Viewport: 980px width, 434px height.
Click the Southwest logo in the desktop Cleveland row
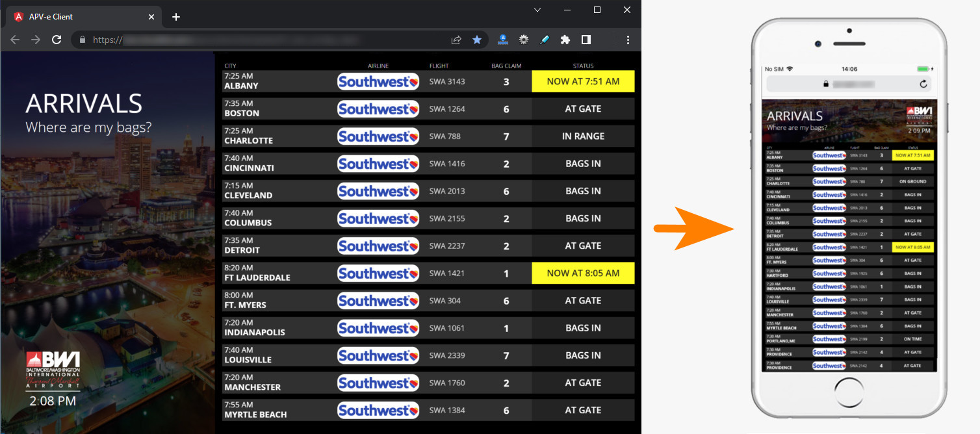(x=378, y=191)
